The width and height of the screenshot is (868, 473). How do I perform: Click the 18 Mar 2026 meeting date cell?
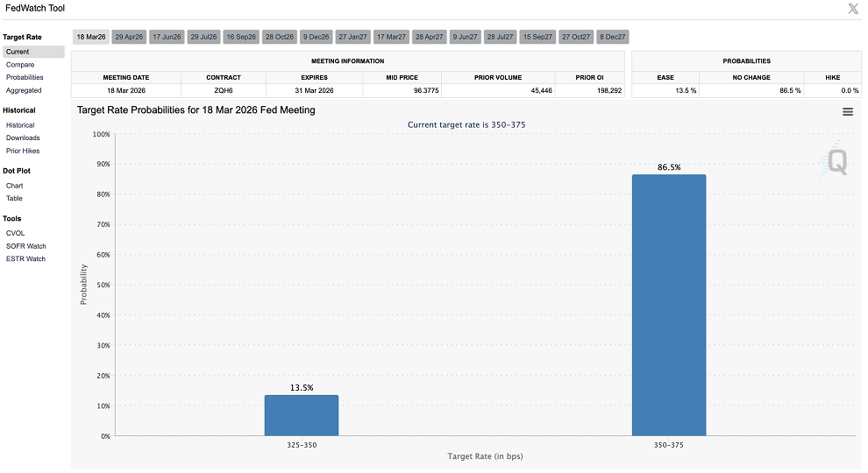(x=126, y=90)
